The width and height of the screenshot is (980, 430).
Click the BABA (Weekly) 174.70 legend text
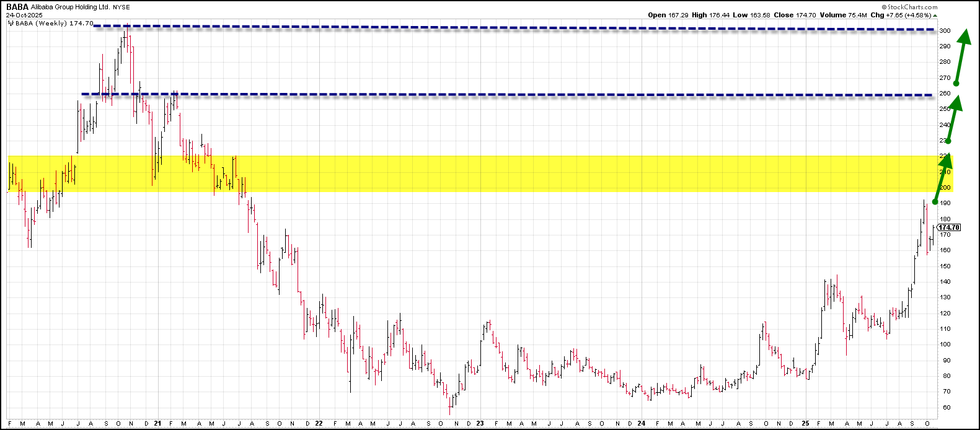(x=54, y=23)
